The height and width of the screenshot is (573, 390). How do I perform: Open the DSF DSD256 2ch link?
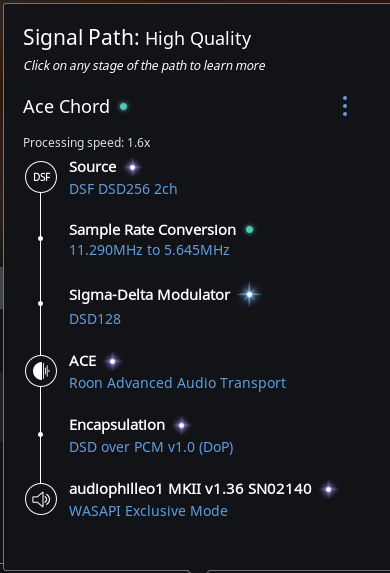click(123, 189)
